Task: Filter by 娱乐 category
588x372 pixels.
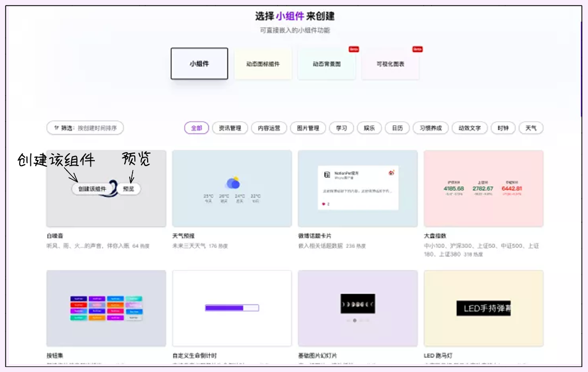Action: tap(369, 128)
